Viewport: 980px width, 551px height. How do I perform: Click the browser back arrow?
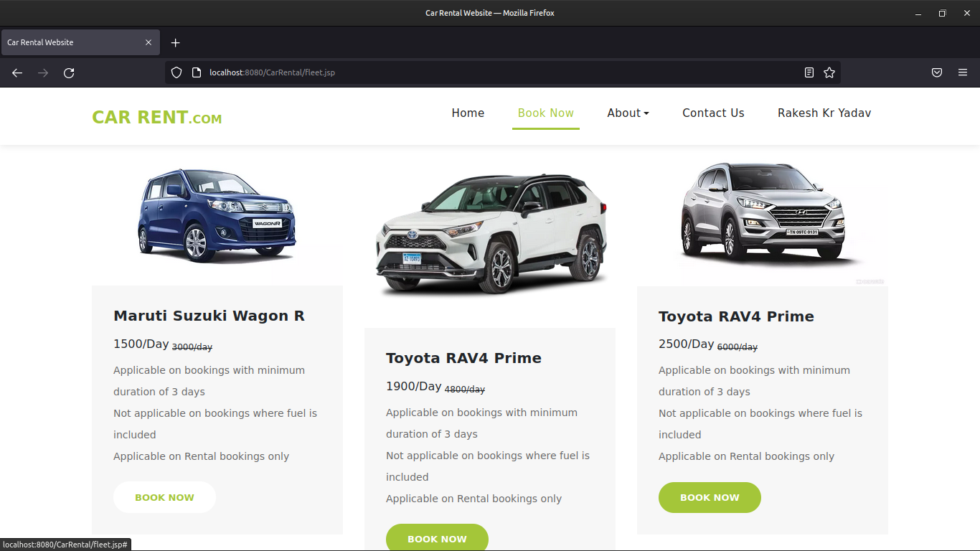(x=17, y=72)
